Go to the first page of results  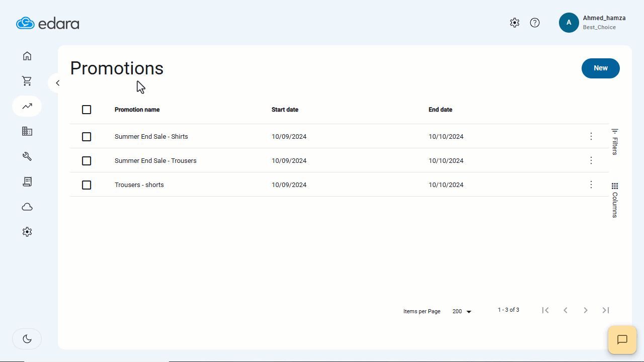545,310
